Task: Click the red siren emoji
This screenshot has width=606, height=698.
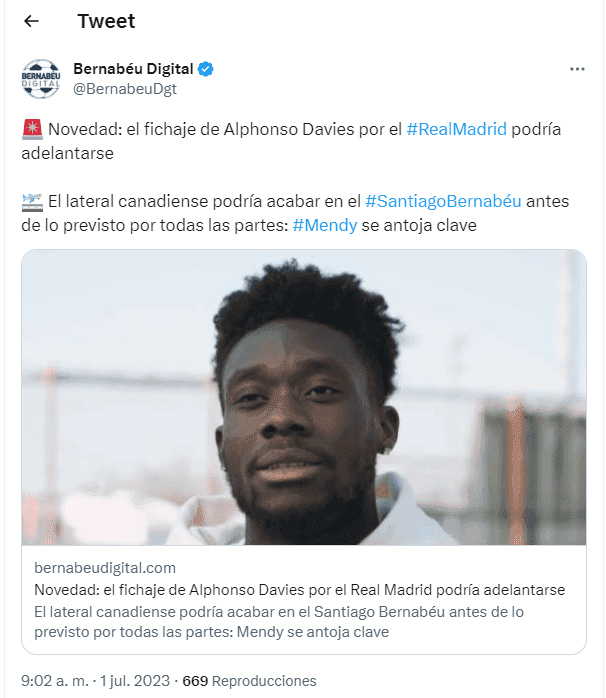Action: 32,130
